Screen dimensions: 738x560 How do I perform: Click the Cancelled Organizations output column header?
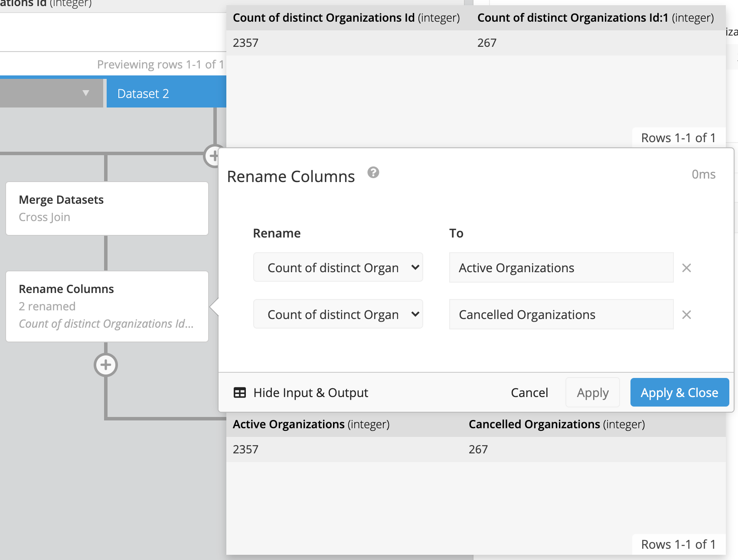tap(557, 424)
